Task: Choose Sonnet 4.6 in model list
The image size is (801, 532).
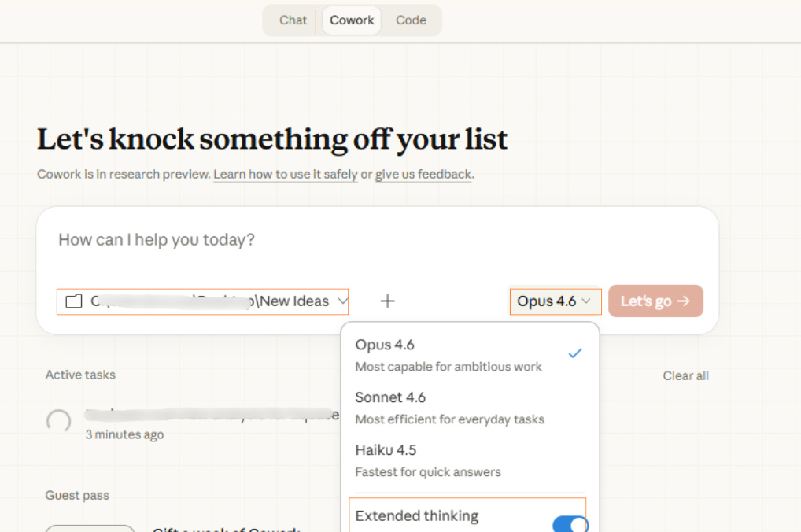Action: pyautogui.click(x=469, y=408)
